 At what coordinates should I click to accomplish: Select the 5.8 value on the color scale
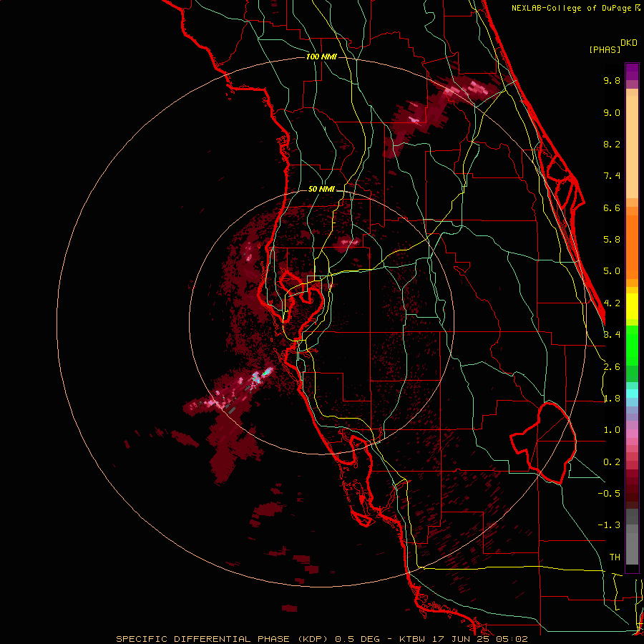(612, 240)
